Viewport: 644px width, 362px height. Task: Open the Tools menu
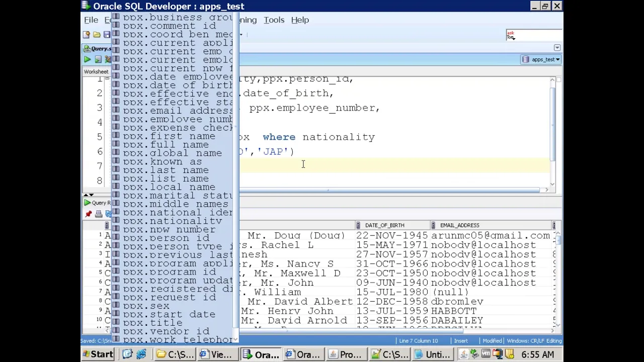[x=274, y=20]
